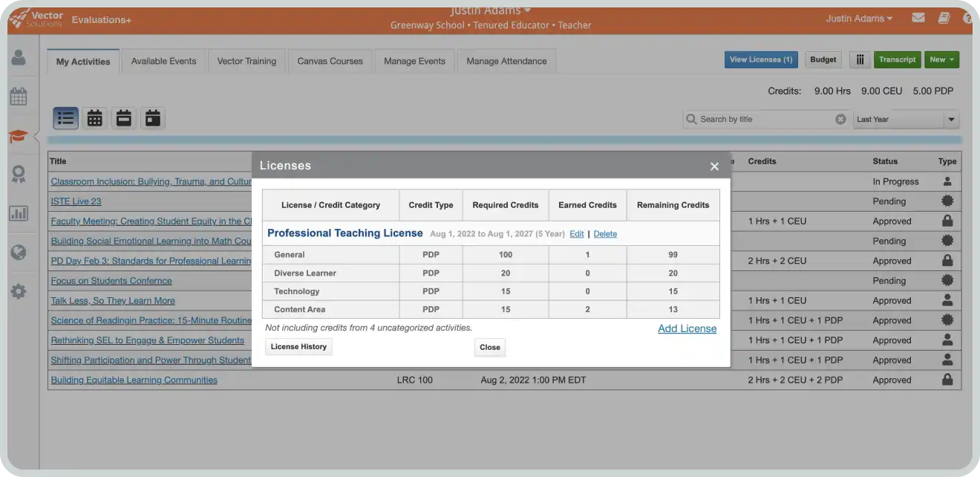The width and height of the screenshot is (980, 477).
Task: Open the green New dropdown button
Action: (941, 60)
